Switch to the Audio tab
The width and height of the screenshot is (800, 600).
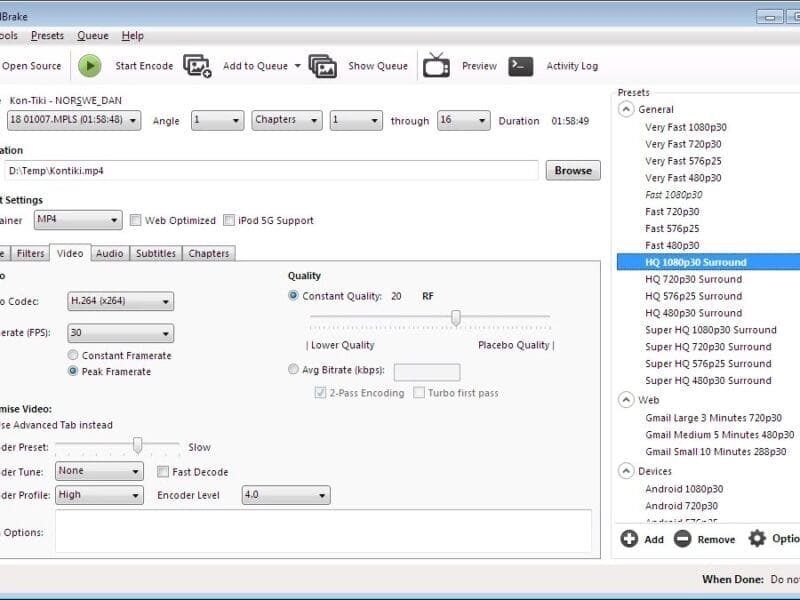coord(109,254)
